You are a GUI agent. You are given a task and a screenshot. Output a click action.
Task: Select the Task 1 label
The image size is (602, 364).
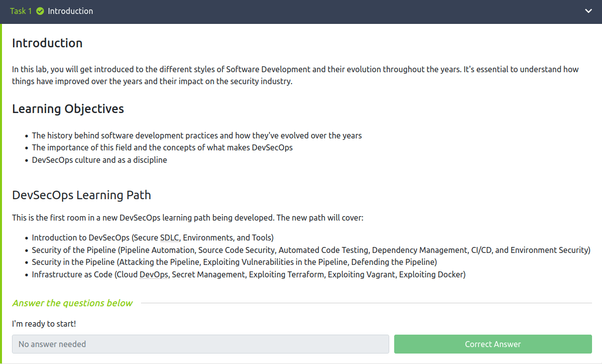21,10
